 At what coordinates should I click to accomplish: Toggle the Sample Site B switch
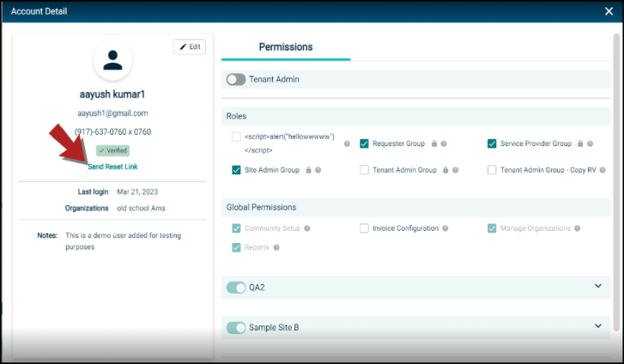(236, 328)
